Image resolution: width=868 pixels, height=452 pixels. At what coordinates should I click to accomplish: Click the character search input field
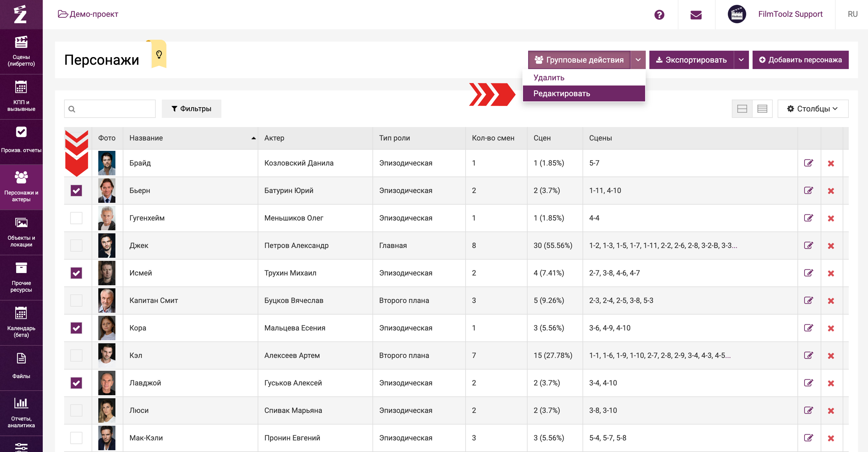(114, 108)
